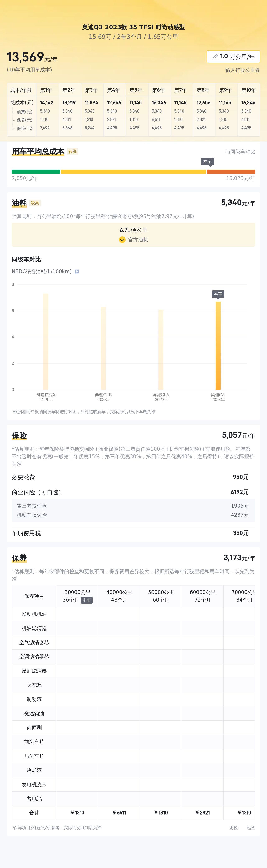
Task: Click insurance value 7,492 in year one
Action: tap(45, 128)
